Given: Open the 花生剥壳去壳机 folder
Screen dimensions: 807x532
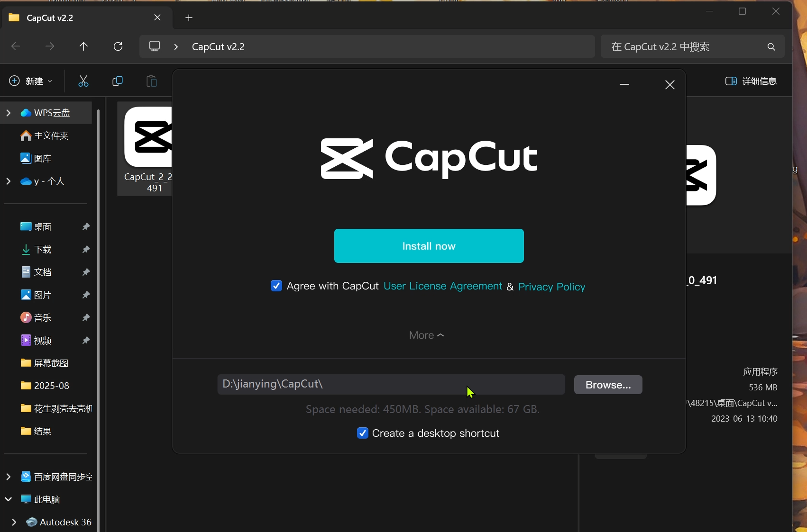Looking at the screenshot, I should pyautogui.click(x=56, y=408).
